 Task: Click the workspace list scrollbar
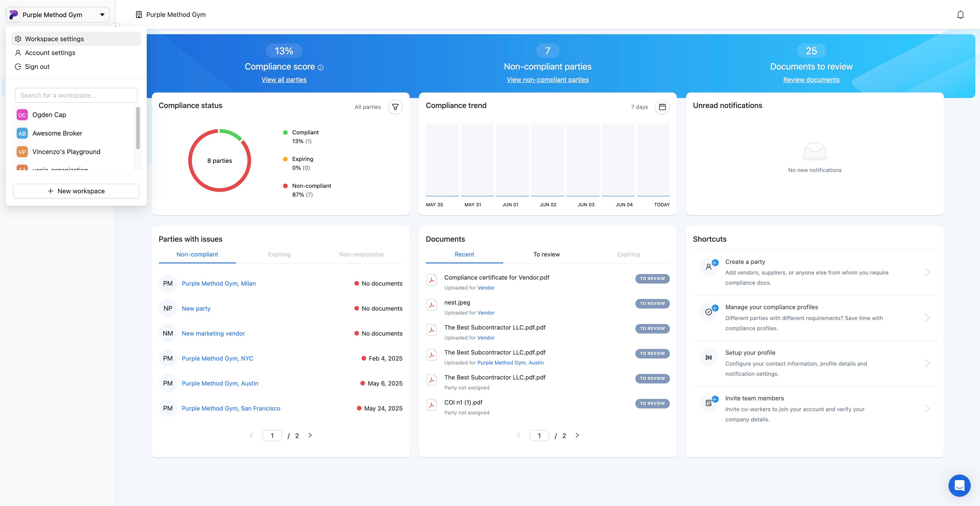(x=138, y=128)
